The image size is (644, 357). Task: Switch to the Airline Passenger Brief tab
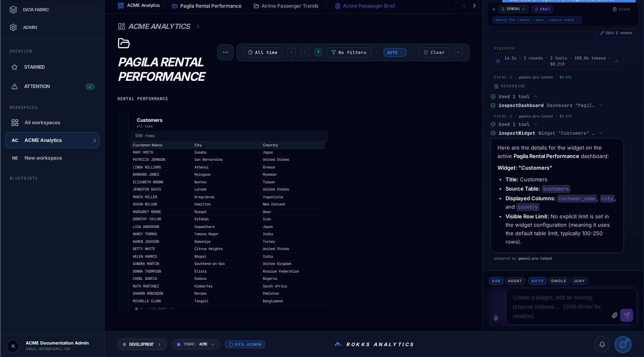coord(365,6)
